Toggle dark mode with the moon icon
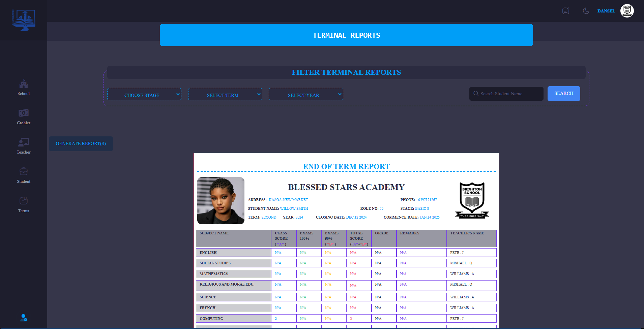The width and height of the screenshot is (644, 329). [x=586, y=11]
